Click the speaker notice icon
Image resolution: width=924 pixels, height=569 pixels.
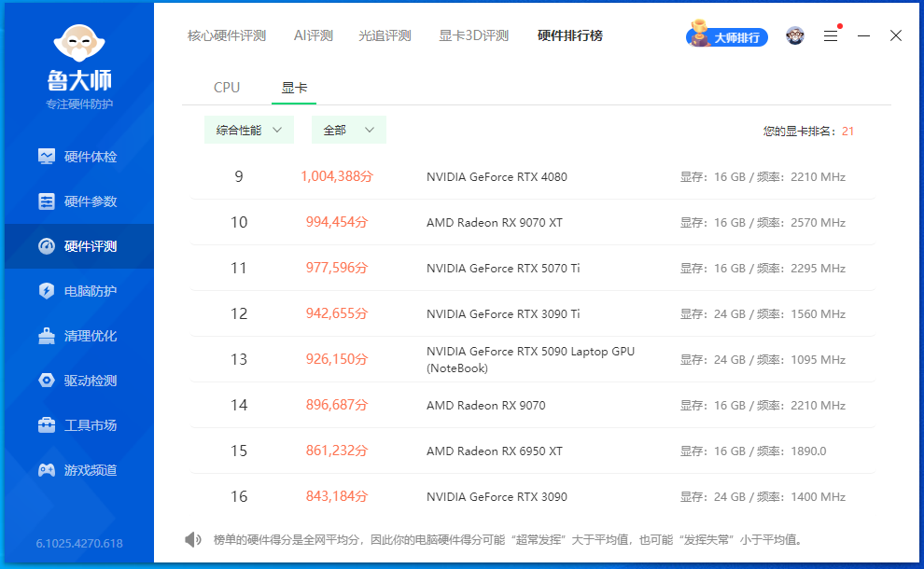[x=192, y=539]
